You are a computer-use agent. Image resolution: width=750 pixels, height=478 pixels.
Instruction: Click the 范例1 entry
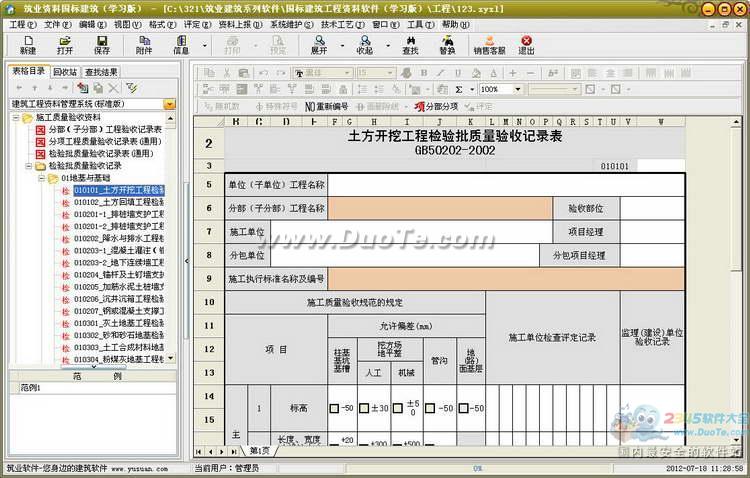click(x=30, y=388)
